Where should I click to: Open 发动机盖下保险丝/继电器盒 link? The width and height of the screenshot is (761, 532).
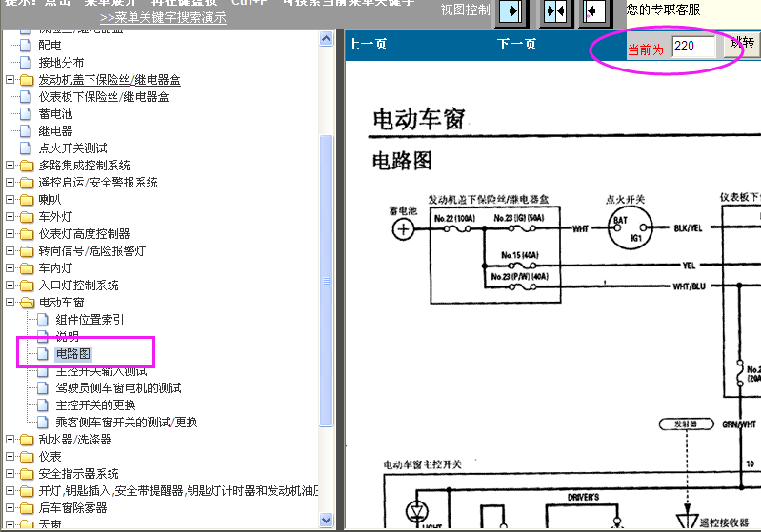(x=110, y=80)
